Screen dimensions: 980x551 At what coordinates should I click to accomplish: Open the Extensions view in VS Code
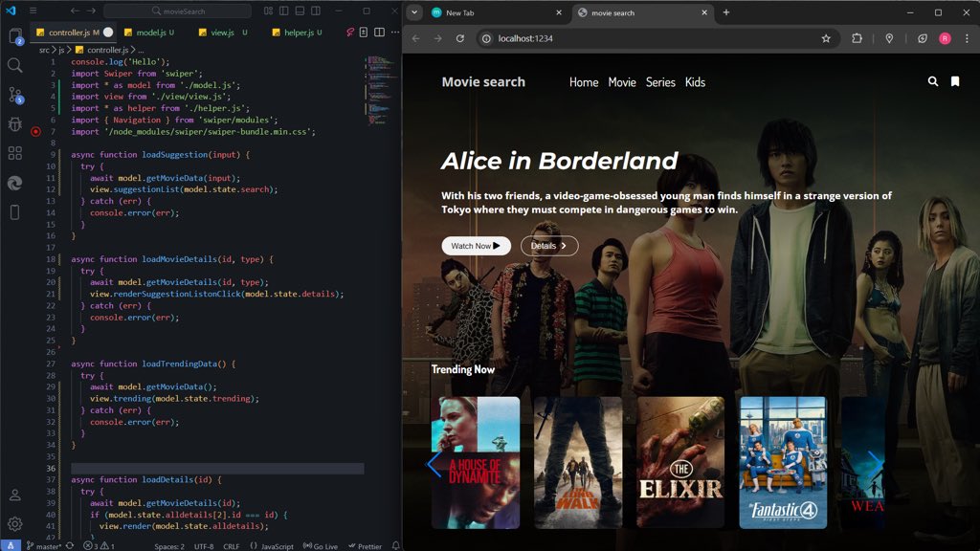(15, 153)
